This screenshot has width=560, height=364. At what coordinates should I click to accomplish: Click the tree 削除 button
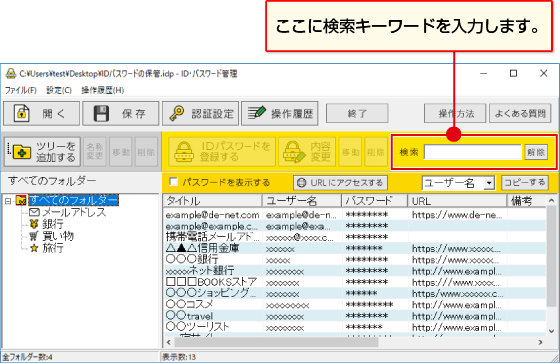[146, 152]
